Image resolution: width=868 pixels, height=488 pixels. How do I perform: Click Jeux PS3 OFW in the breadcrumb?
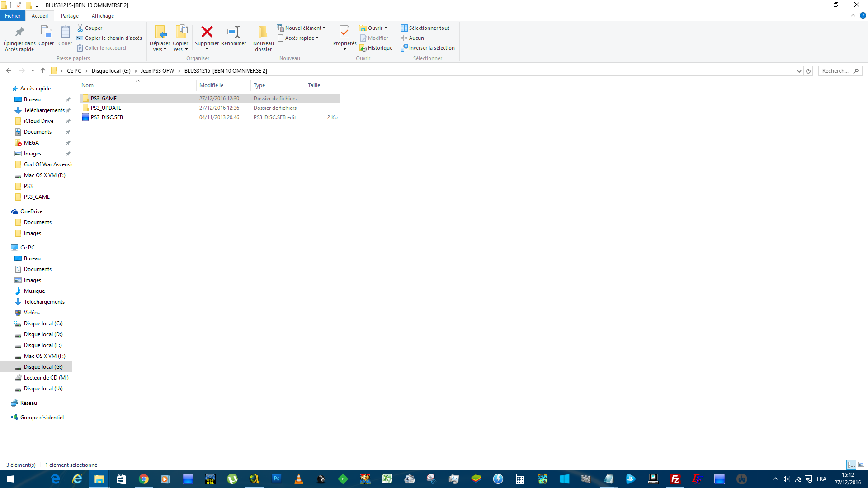point(157,71)
